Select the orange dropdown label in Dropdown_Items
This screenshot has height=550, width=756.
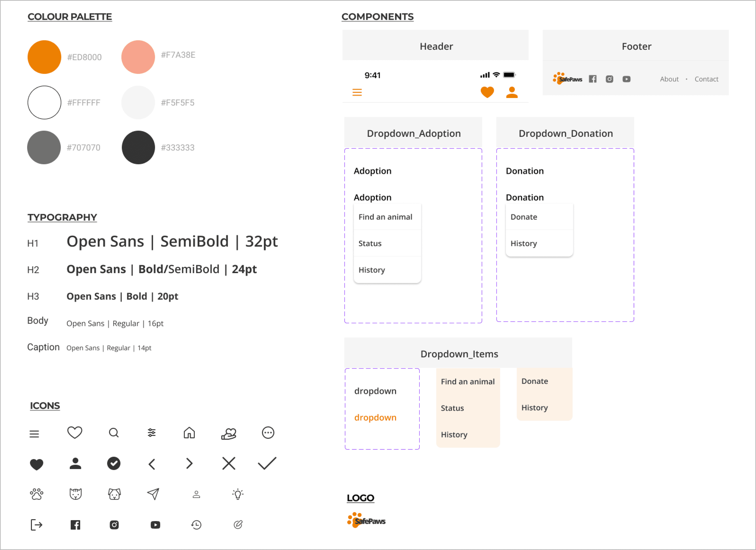point(375,418)
